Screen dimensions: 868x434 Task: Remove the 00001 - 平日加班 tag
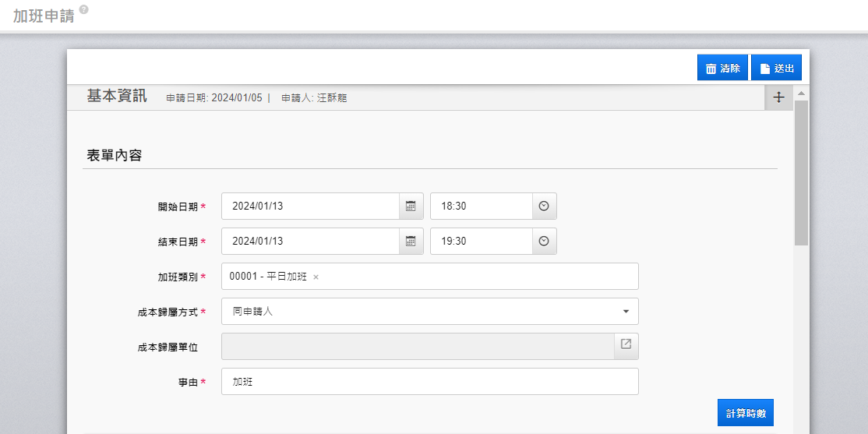(316, 277)
